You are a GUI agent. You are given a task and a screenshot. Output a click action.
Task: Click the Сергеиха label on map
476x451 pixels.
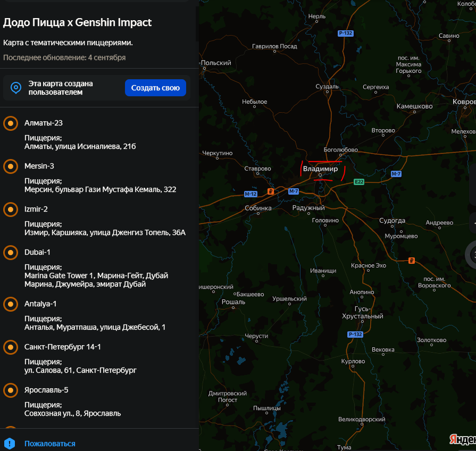pos(375,87)
